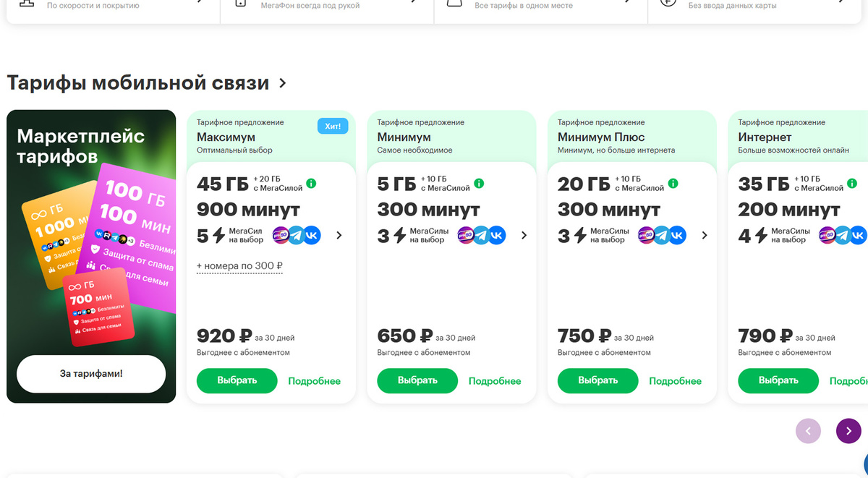Screen dimensions: 868x478
Task: Click the Хит! badge on Максимум
Action: point(333,127)
